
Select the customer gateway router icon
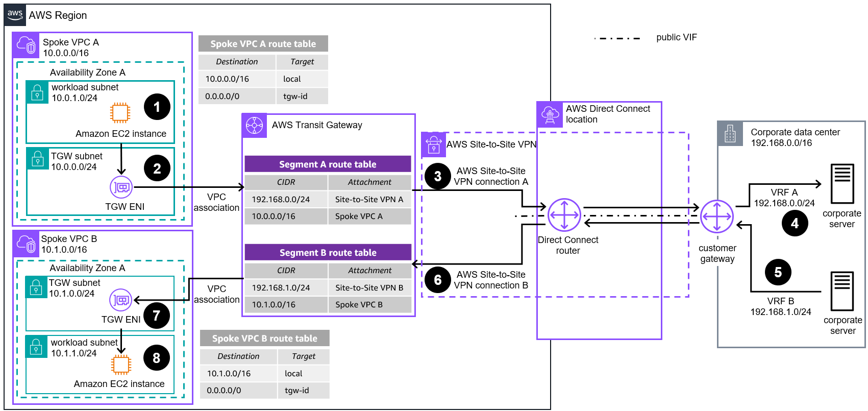[717, 216]
